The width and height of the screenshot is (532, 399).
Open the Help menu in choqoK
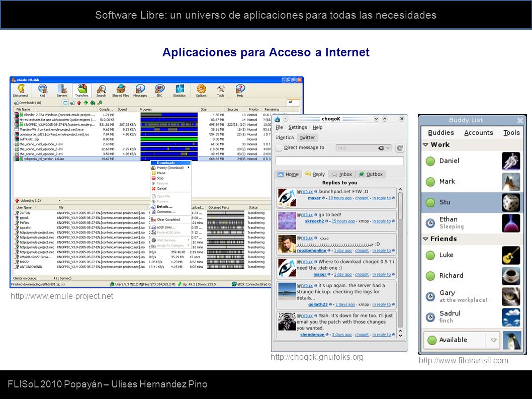(318, 127)
